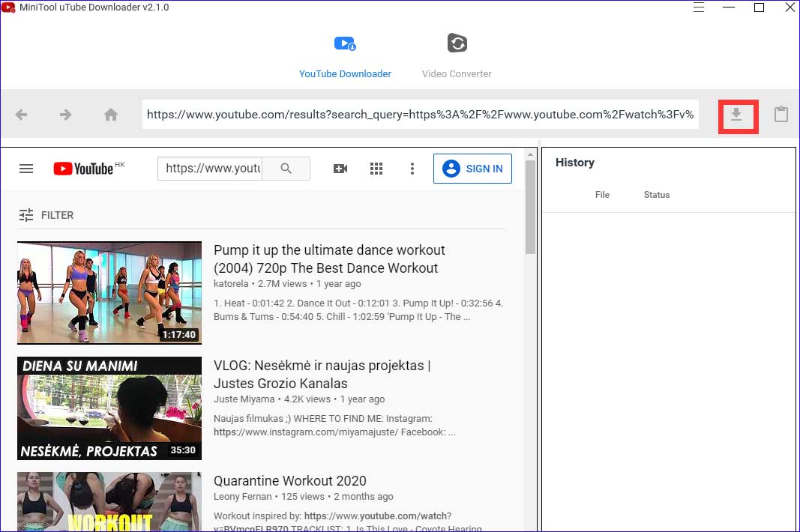Open the FILTER options

pyautogui.click(x=46, y=215)
